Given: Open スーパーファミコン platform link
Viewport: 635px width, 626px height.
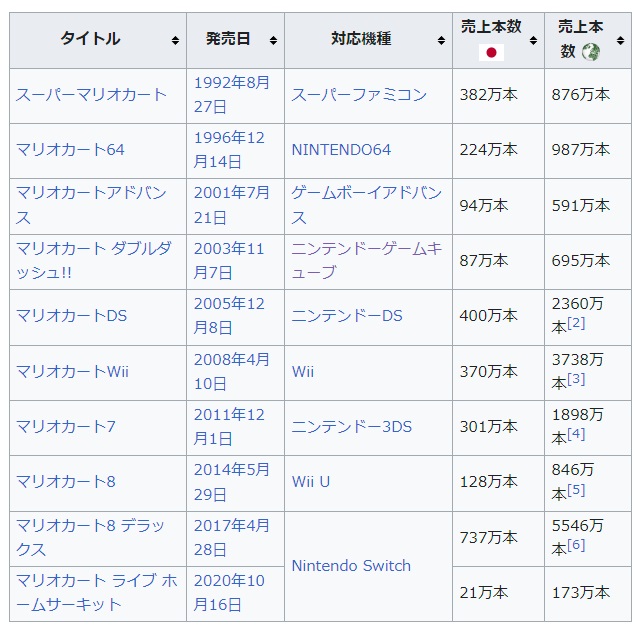Looking at the screenshot, I should click(x=359, y=95).
